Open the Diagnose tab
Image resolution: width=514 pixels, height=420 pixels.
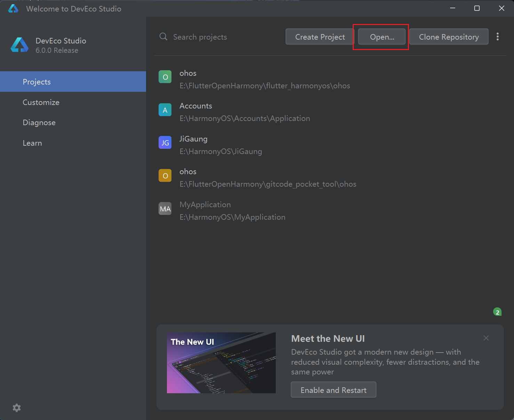73,122
